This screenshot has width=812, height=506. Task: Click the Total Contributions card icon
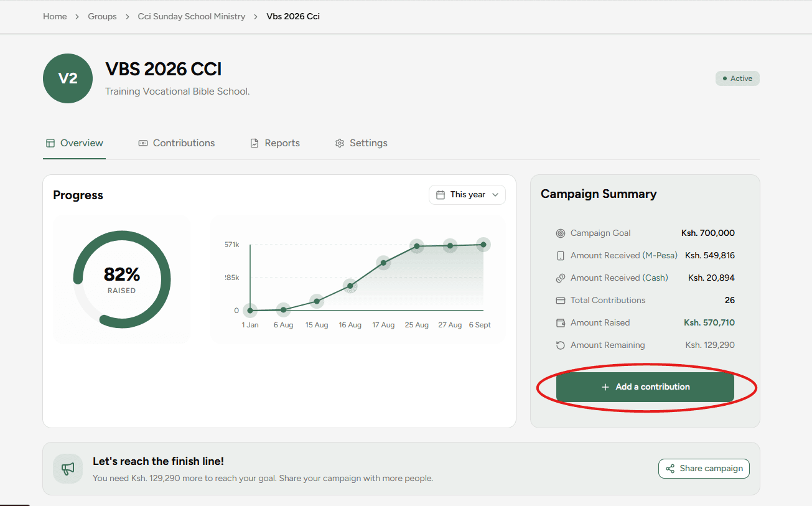[x=561, y=301]
